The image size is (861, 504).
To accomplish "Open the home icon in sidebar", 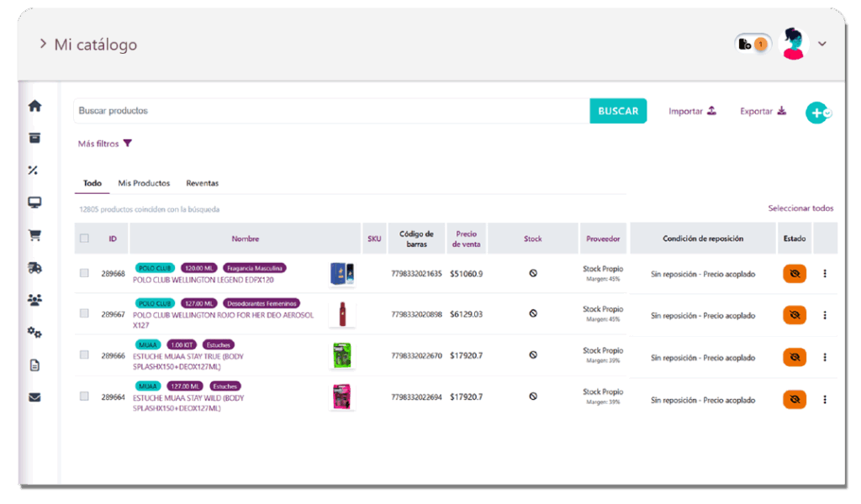I will point(34,107).
